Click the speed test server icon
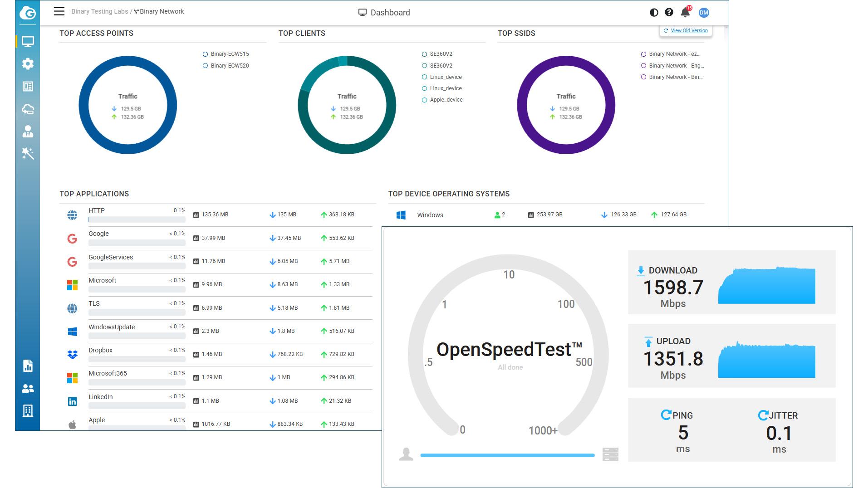The width and height of the screenshot is (868, 488). tap(610, 454)
